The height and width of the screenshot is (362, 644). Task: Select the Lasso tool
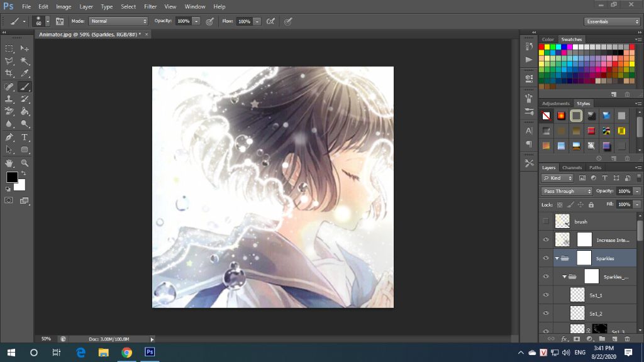(x=9, y=61)
